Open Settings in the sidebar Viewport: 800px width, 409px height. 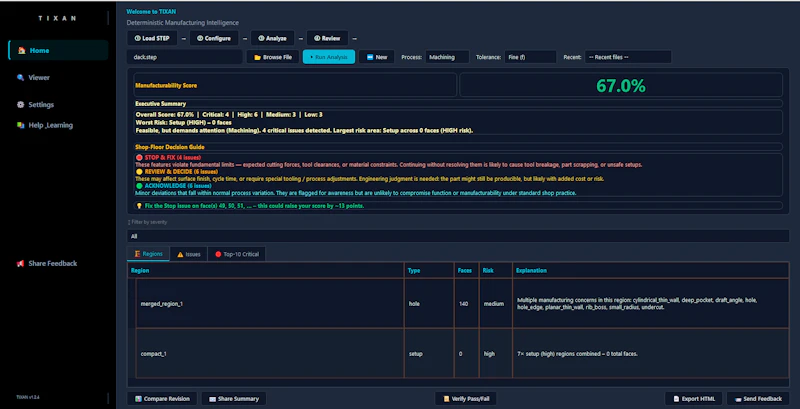coord(35,105)
